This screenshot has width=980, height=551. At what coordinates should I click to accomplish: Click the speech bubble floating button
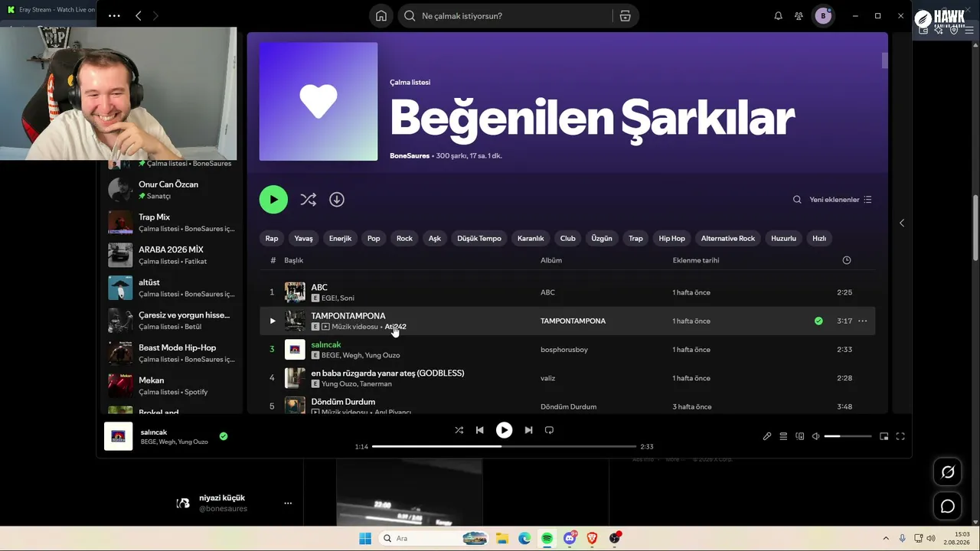[x=948, y=506]
